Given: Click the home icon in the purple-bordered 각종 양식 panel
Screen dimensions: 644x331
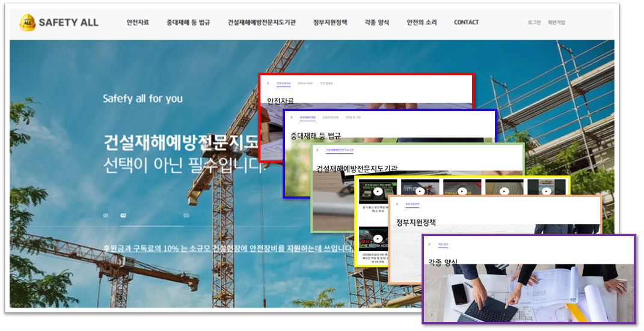Looking at the screenshot, I should tap(430, 244).
